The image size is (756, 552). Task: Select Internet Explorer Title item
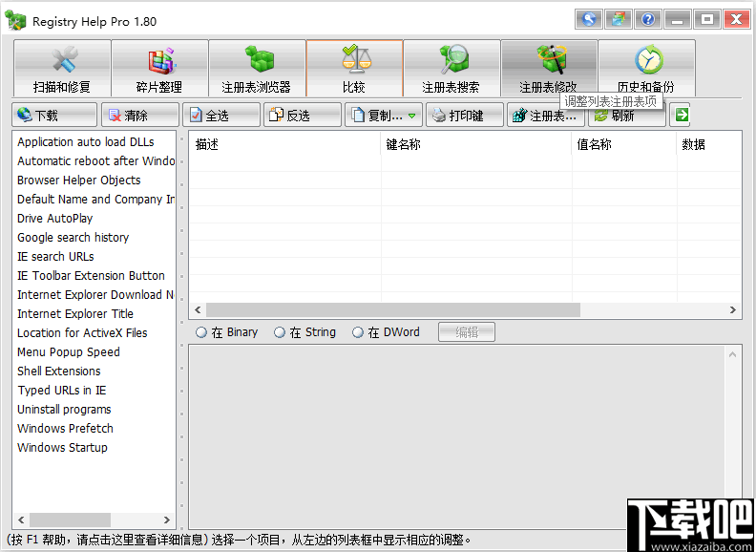[94, 313]
